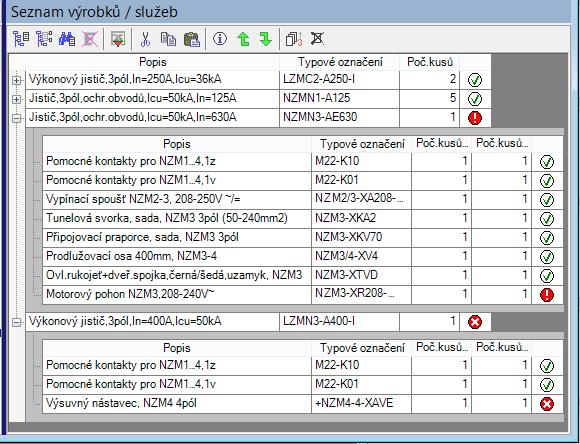Screen dimensions: 580x444
Task: Select row Ovl.rukojeť+dveř.spojka,černá/šedá,uzamyk, NZM3
Action: click(303, 276)
